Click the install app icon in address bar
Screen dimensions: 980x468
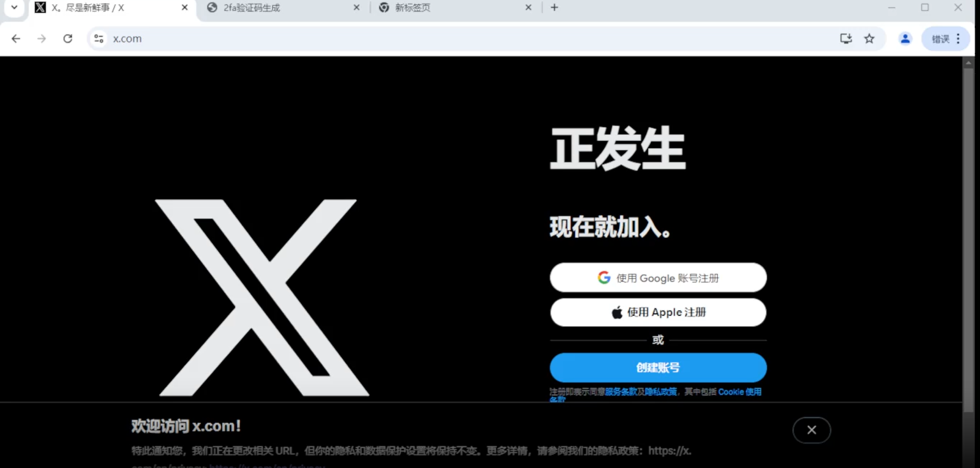pos(846,39)
